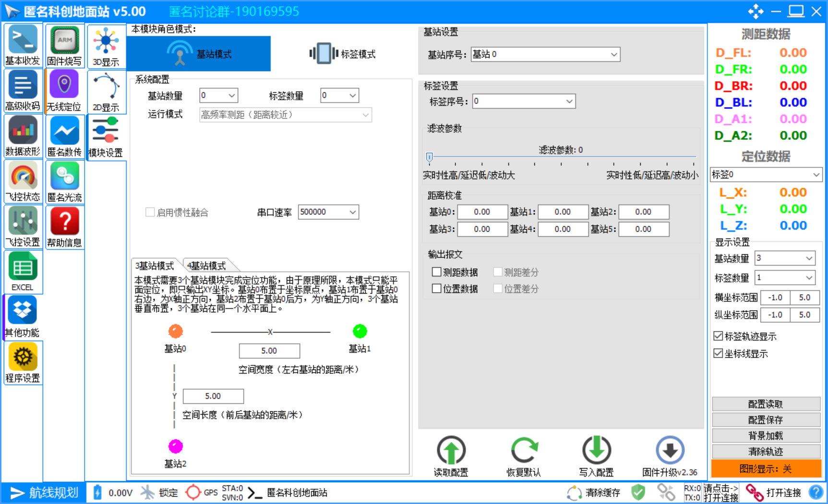Screen dimensions: 828x504
Task: Click the 基站0 distance calibration field
Action: [482, 212]
